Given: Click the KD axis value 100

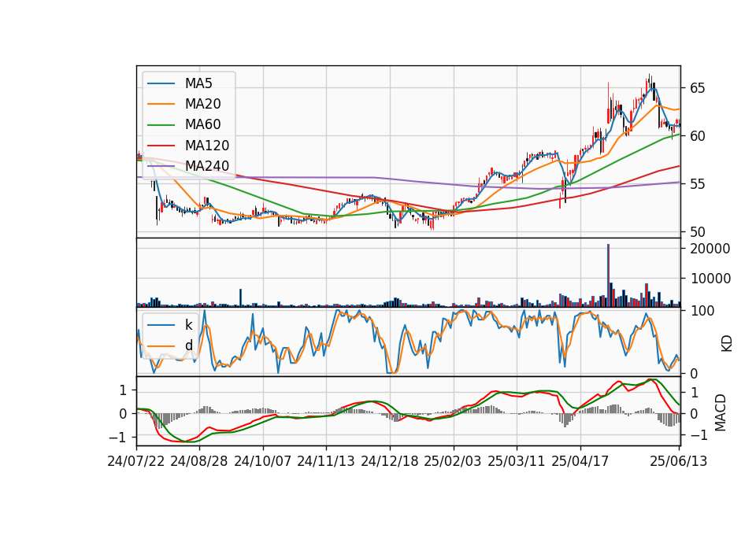Looking at the screenshot, I should 702,312.
